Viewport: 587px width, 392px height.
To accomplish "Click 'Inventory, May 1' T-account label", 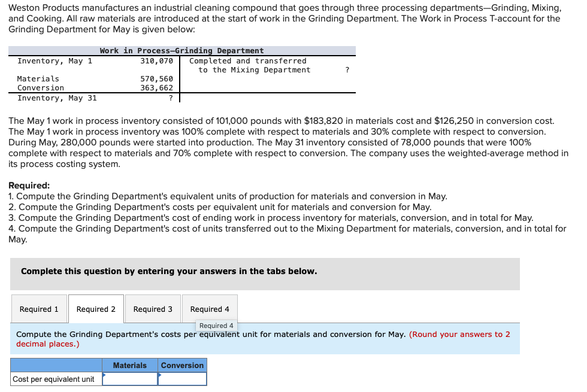I will (x=55, y=61).
